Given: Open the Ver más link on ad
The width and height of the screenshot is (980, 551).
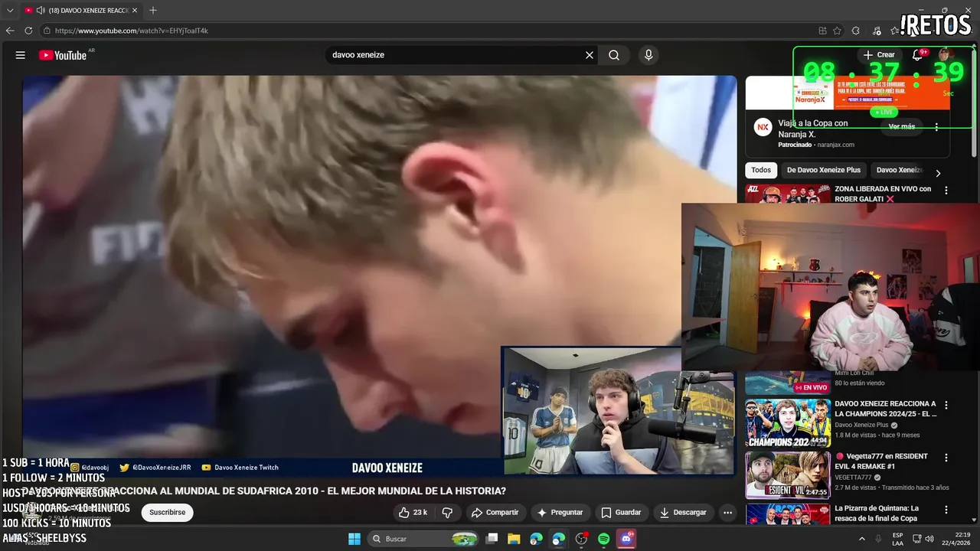Looking at the screenshot, I should pyautogui.click(x=902, y=126).
